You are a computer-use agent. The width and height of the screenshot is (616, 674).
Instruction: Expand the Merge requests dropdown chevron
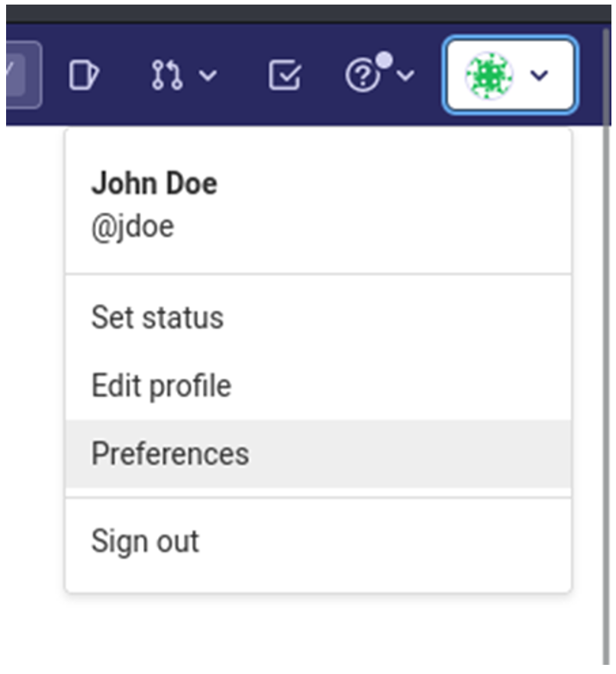208,76
